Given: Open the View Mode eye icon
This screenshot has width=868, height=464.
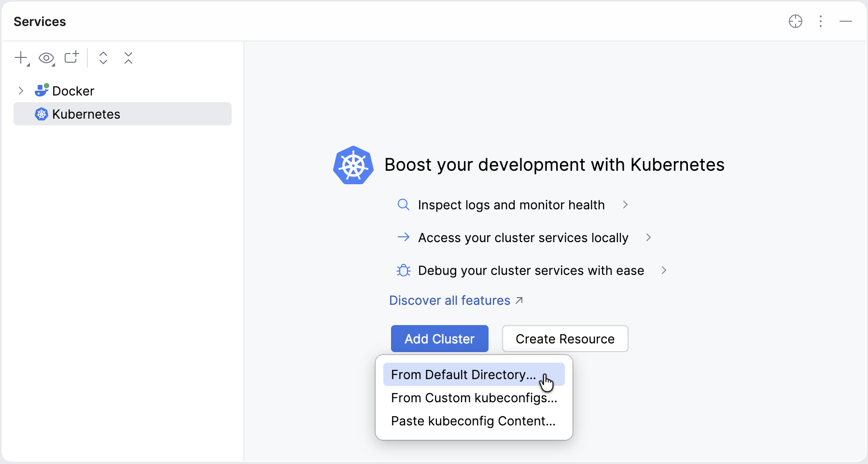Looking at the screenshot, I should point(46,57).
